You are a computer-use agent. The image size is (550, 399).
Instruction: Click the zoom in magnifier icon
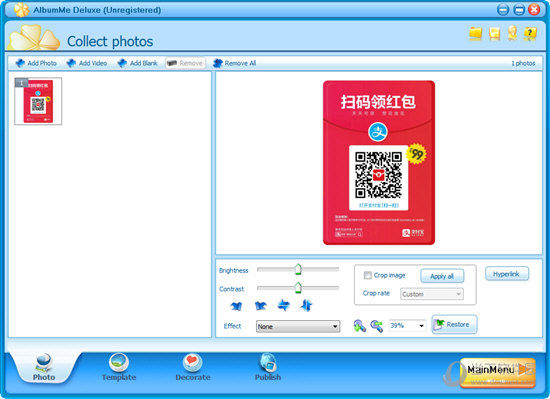tap(360, 326)
